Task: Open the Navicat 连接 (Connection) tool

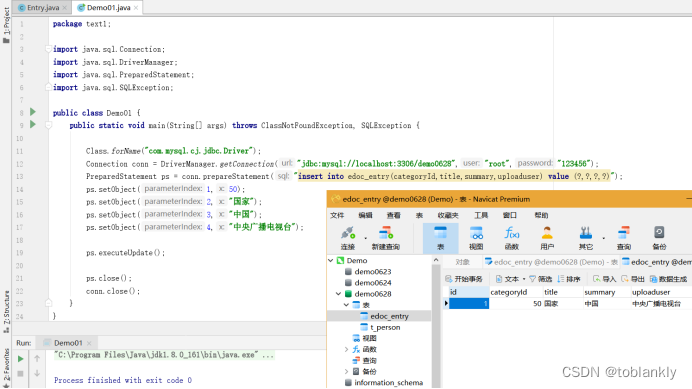Action: coord(348,238)
